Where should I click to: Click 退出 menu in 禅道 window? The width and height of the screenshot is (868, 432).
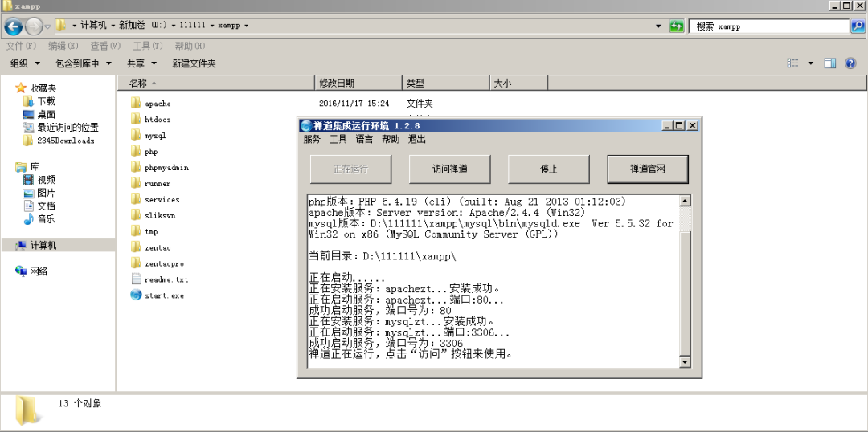tap(417, 140)
